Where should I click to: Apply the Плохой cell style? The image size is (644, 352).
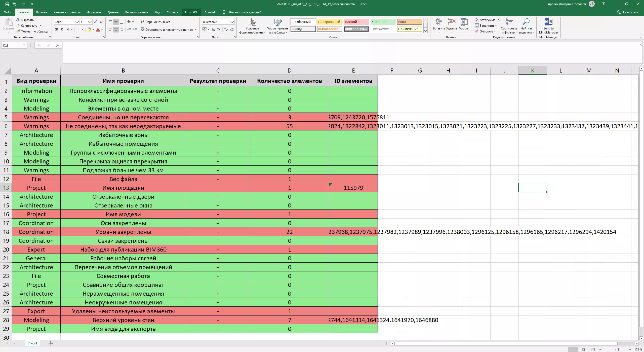356,22
